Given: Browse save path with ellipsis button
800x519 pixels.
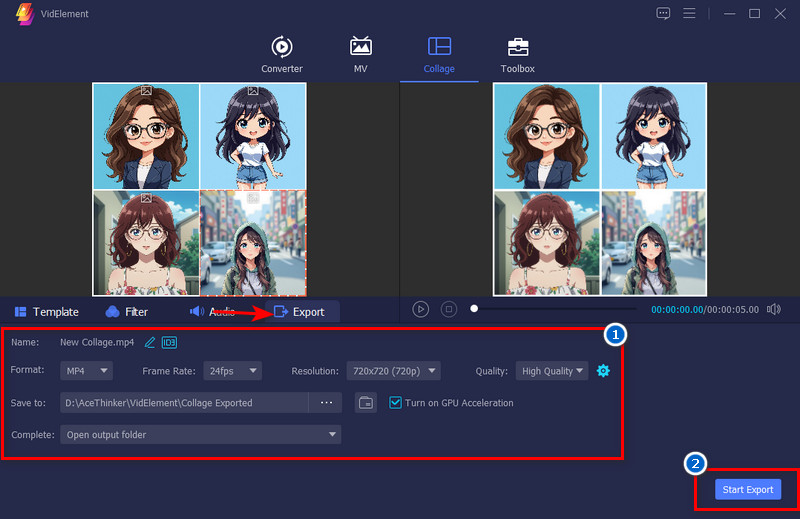Looking at the screenshot, I should (x=325, y=403).
